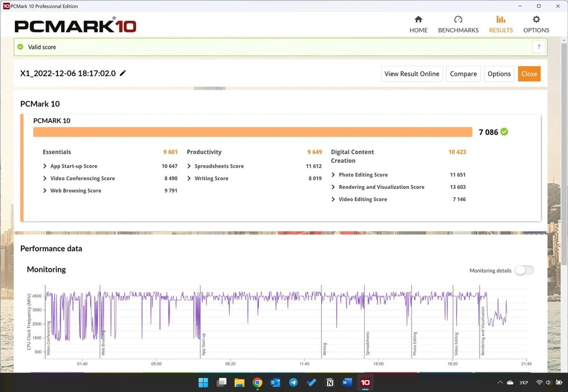Expand App Start-up Score details

click(45, 166)
